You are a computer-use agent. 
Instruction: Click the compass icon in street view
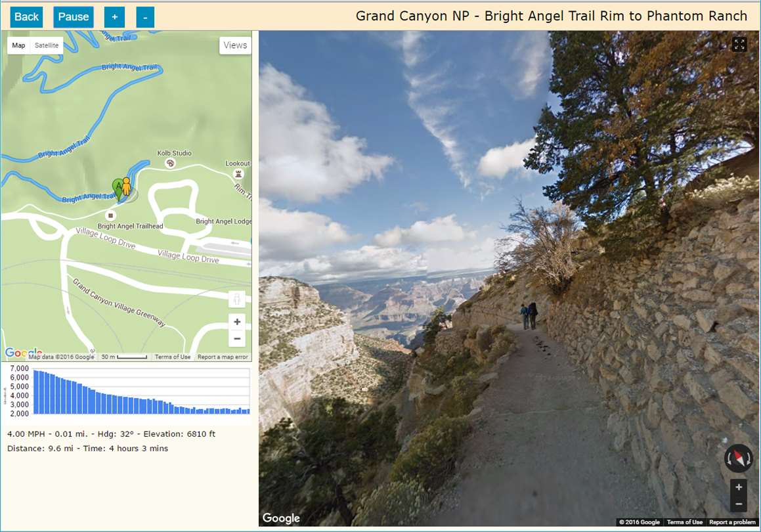(x=738, y=458)
